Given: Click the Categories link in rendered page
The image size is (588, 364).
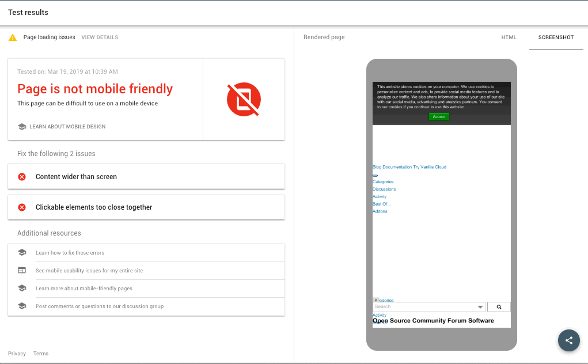Looking at the screenshot, I should pyautogui.click(x=383, y=182).
